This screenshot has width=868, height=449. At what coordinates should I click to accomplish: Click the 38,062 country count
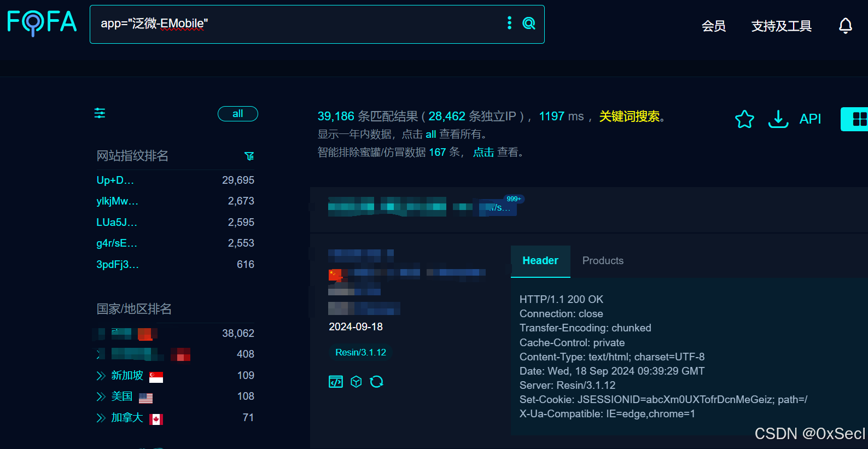(x=238, y=333)
